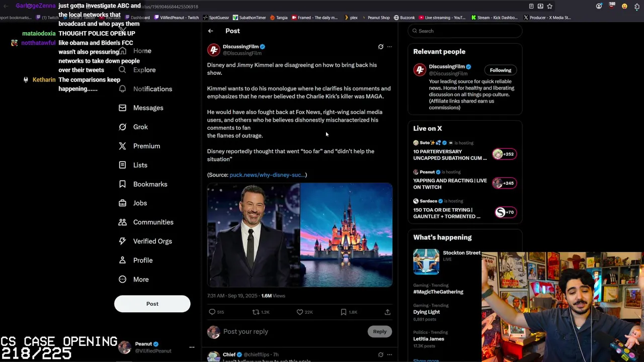The width and height of the screenshot is (644, 362).
Task: Click the 1.6M Views count
Action: [x=273, y=296]
